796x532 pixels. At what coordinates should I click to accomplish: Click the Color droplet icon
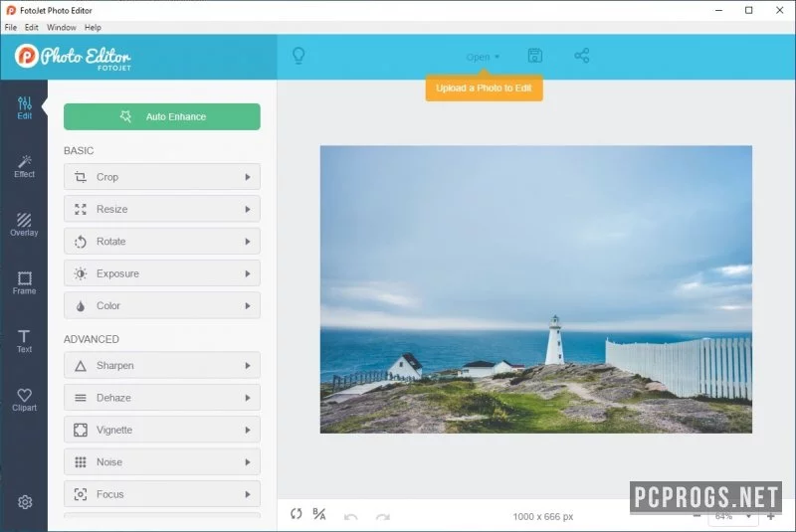coord(81,306)
